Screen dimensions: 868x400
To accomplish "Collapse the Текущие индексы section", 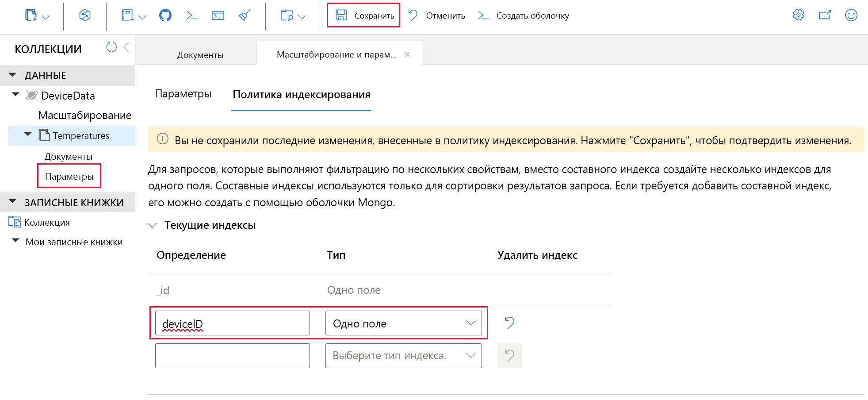I will [x=152, y=225].
